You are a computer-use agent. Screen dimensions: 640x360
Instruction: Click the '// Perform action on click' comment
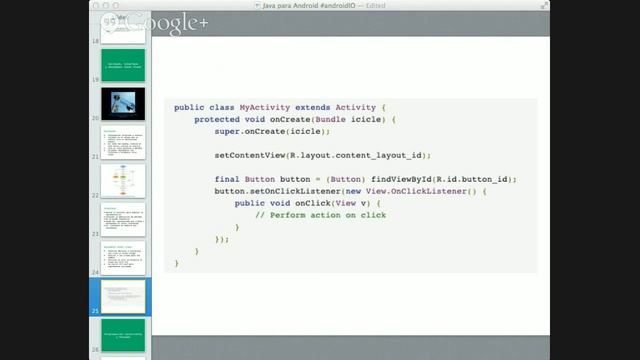coord(320,215)
